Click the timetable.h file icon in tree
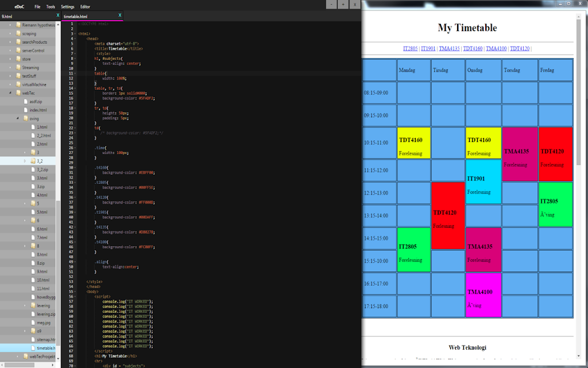 click(33, 348)
